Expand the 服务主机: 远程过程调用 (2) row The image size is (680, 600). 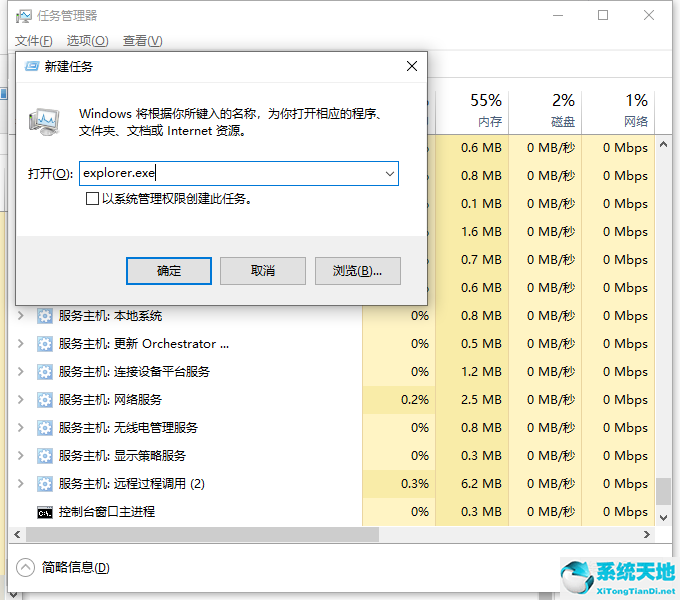click(20, 484)
